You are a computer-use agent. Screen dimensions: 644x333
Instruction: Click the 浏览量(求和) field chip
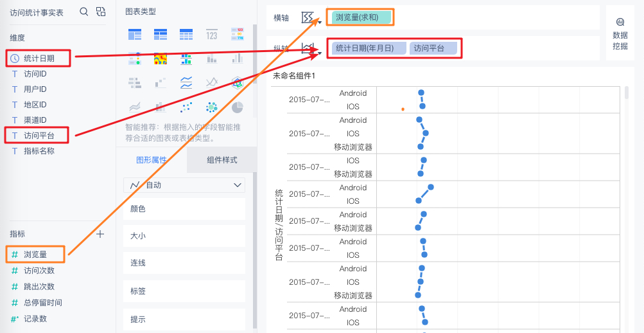361,17
